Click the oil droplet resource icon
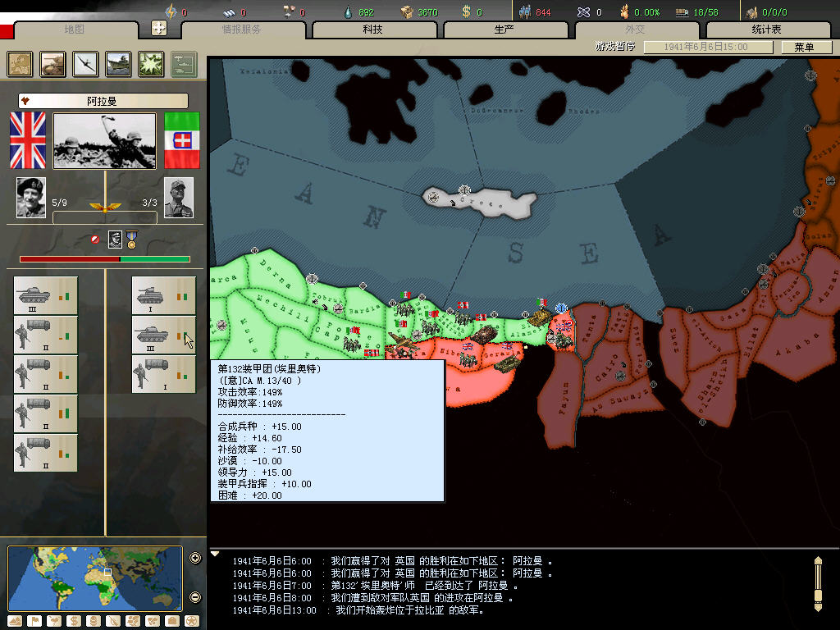The height and width of the screenshot is (630, 840). pos(349,11)
